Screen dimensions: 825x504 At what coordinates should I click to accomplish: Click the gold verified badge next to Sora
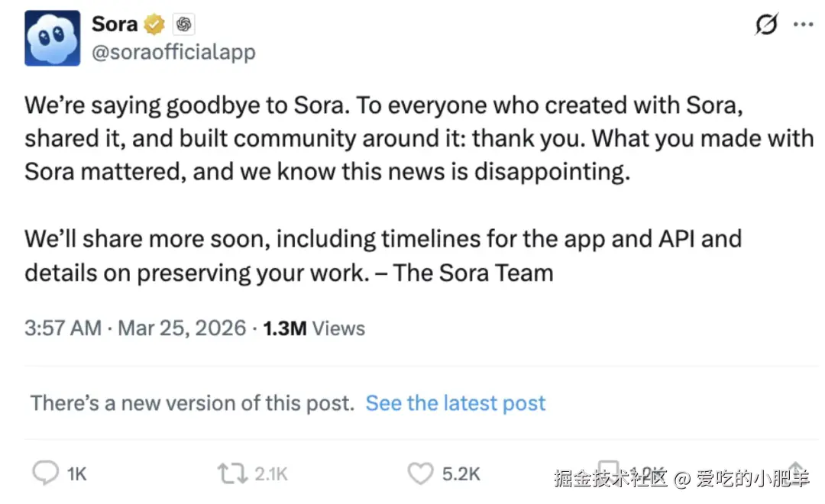(x=155, y=24)
